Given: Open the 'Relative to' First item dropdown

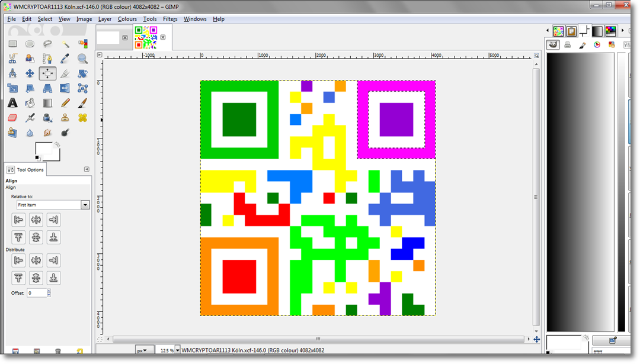Looking at the screenshot, I should pyautogui.click(x=53, y=205).
